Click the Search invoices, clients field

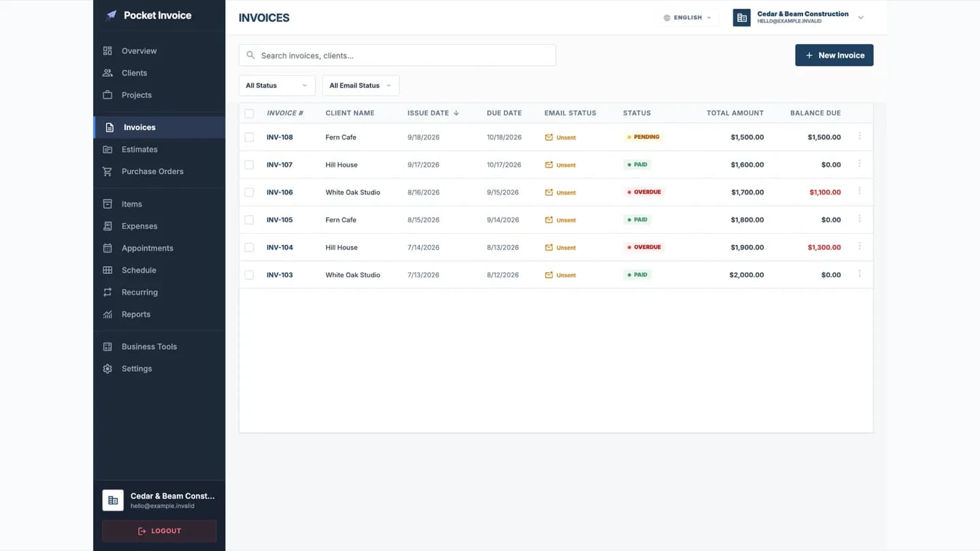point(397,55)
